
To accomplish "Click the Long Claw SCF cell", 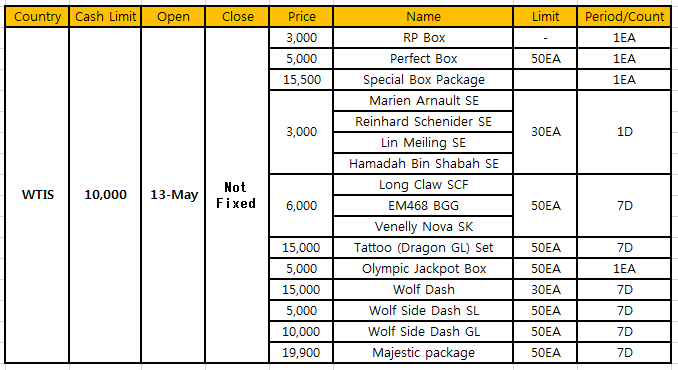I will click(x=423, y=185).
